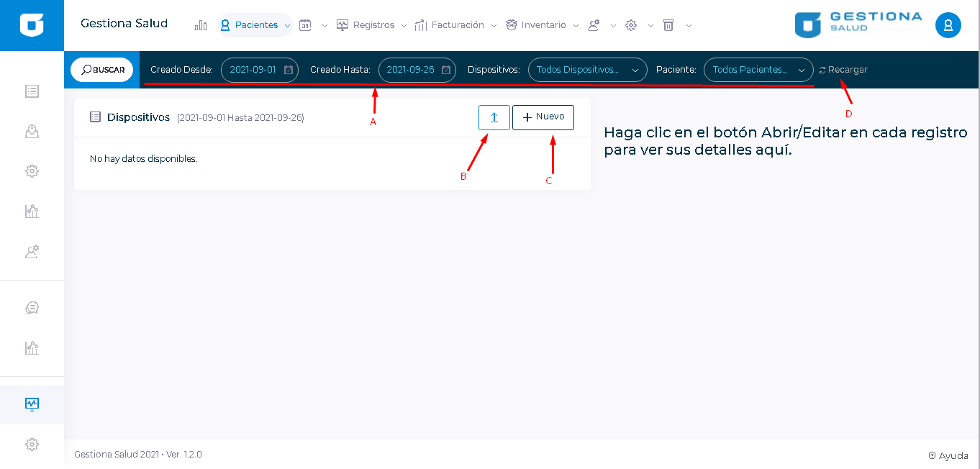Open the Registros menu
Viewport: 980px width, 469px height.
point(372,25)
